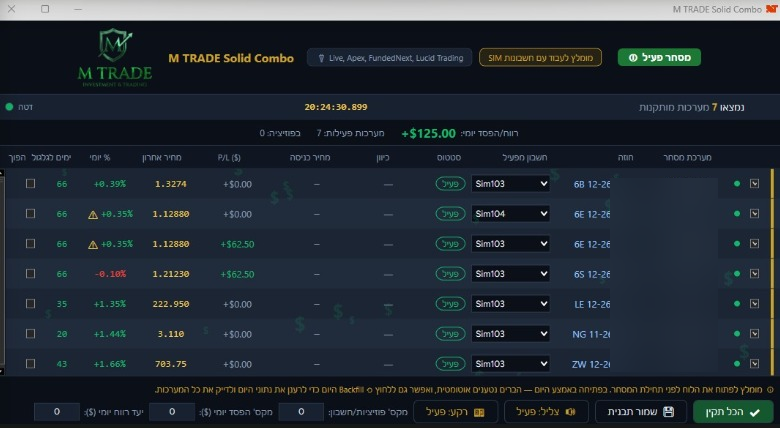Click the save template button
This screenshot has height=428, width=780.
(641, 412)
